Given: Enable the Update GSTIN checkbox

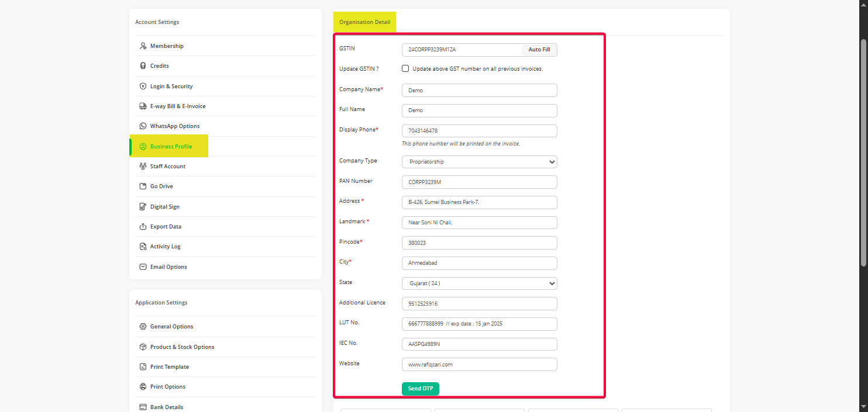Looking at the screenshot, I should (x=405, y=68).
